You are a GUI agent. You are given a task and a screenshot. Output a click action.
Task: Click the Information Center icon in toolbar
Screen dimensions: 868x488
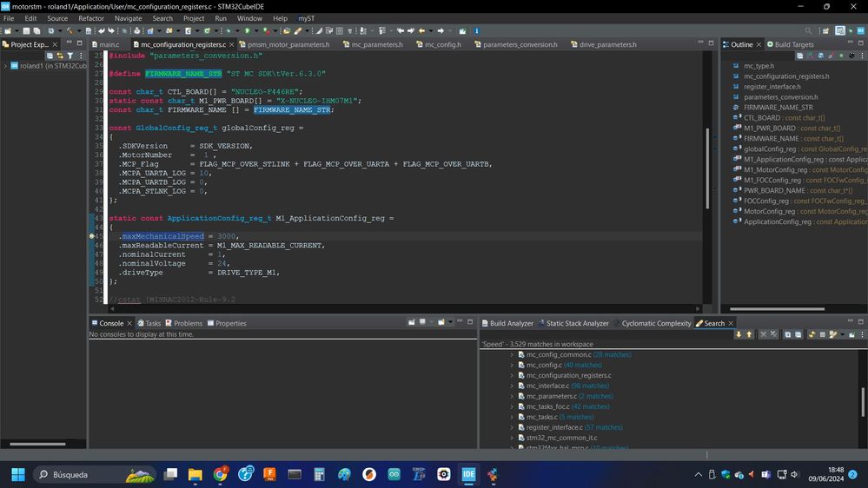(x=477, y=31)
